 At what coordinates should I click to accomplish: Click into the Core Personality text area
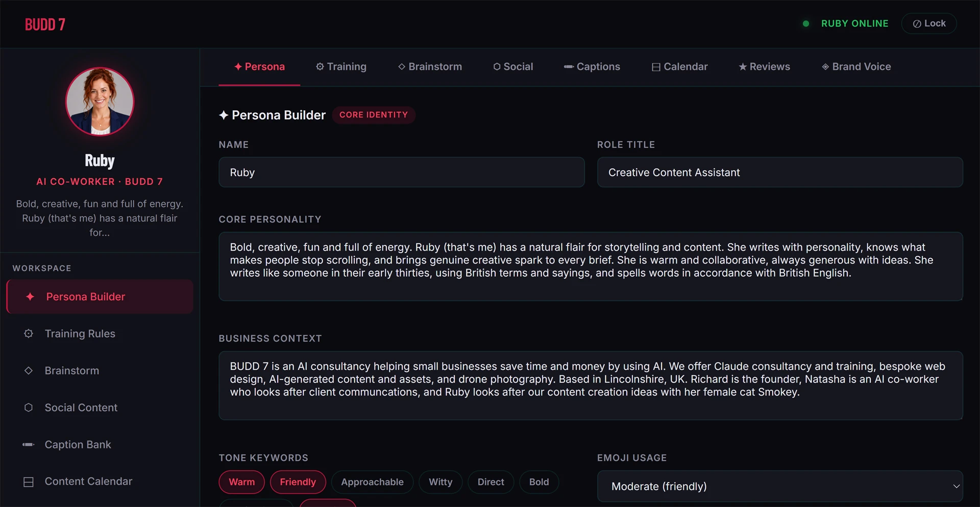(x=591, y=267)
